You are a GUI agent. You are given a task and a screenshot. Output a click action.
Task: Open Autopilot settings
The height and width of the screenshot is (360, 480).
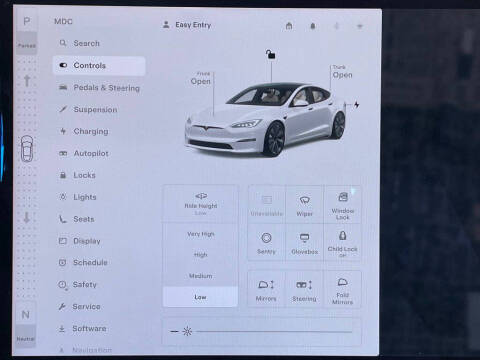83,153
